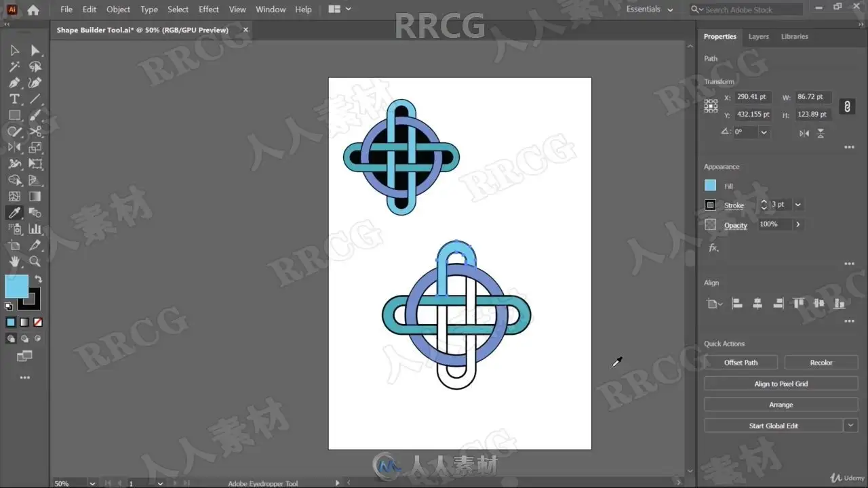
Task: Choose the Reflect tool
Action: point(14,147)
